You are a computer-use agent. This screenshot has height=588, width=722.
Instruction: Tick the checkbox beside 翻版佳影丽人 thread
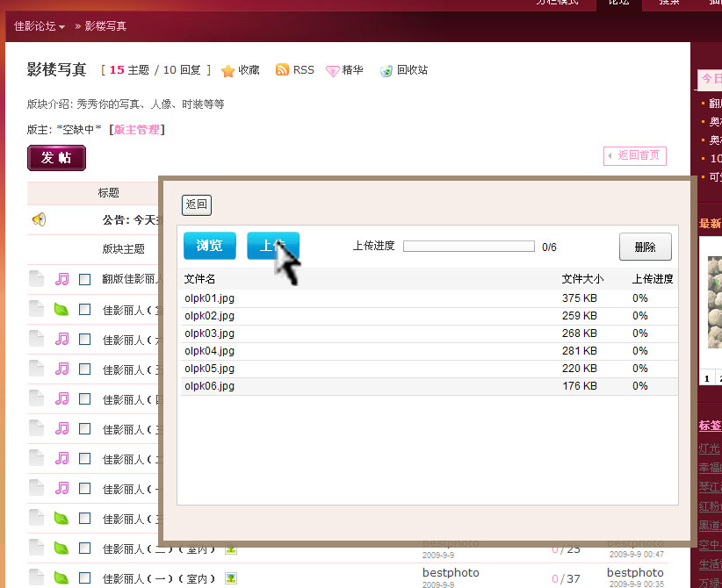pos(84,280)
